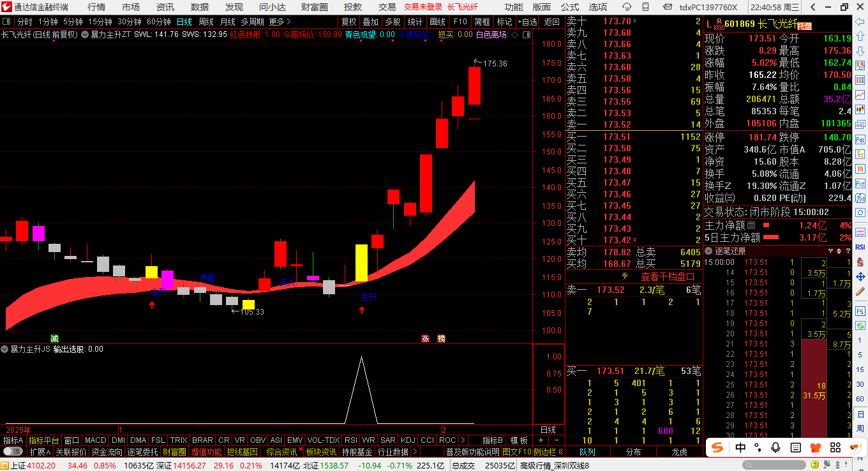Image resolution: width=868 pixels, height=471 pixels.
Task: Collapse the 逐笔还原 panel chevron
Action: [x=708, y=251]
